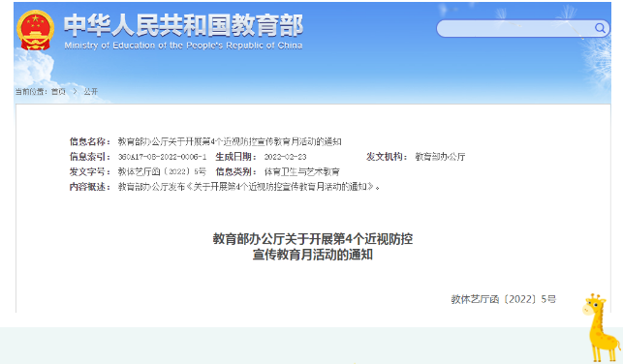
Task: Click the search magnifier icon
Action: 600,28
